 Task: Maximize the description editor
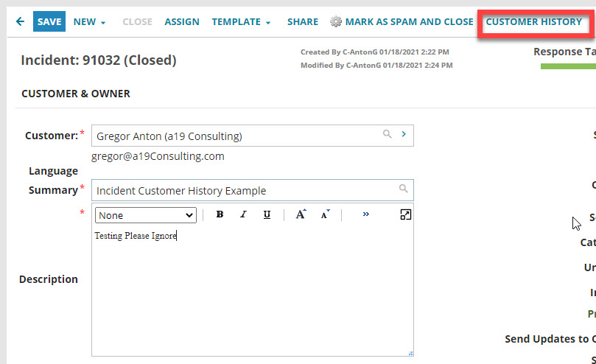click(x=406, y=215)
